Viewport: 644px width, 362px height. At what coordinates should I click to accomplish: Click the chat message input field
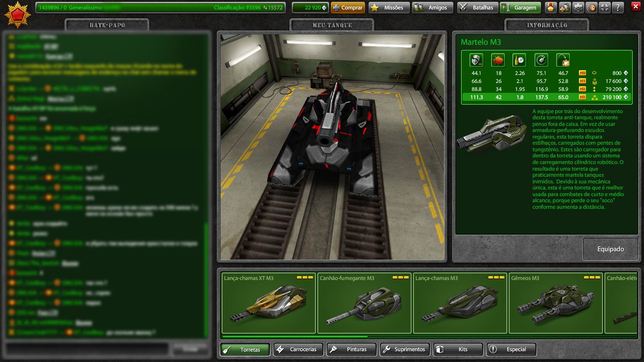(x=87, y=349)
